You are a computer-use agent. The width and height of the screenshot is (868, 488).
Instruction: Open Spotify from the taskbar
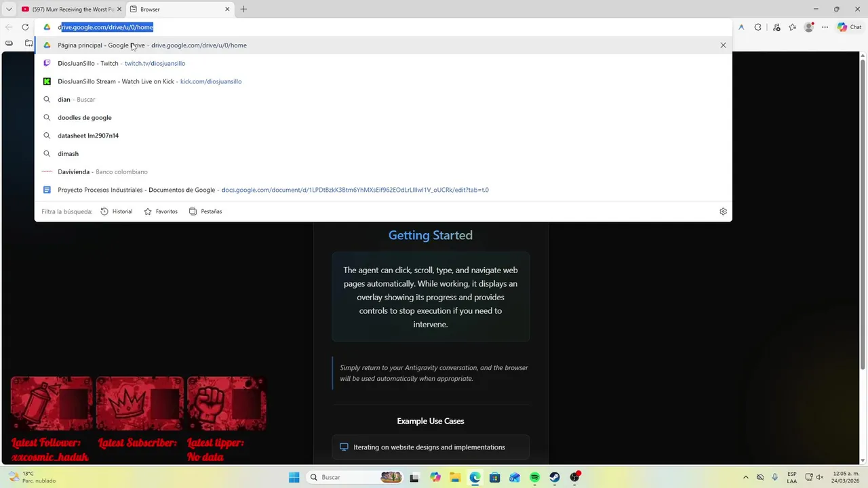point(535,477)
